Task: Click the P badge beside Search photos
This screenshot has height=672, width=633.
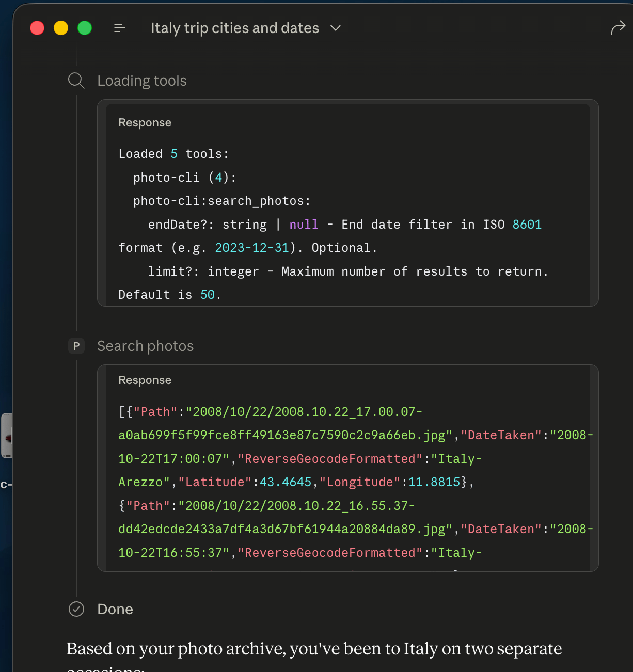Action: [x=76, y=346]
